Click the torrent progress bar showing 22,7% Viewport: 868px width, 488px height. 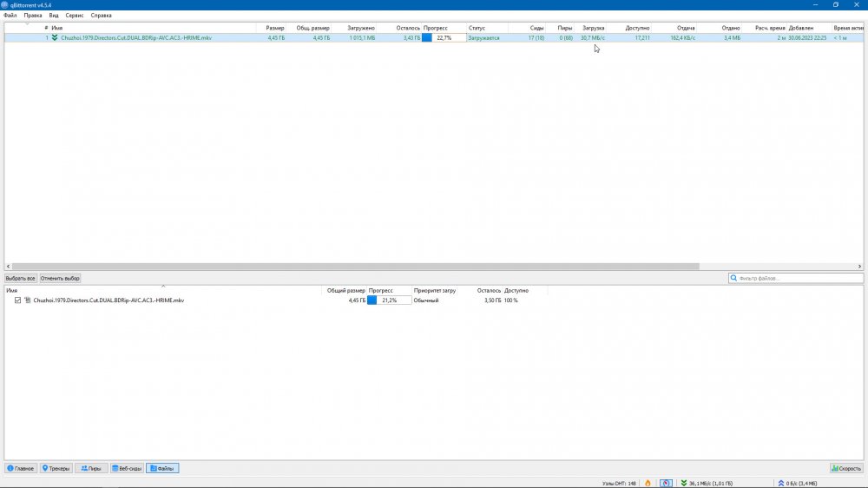pos(444,38)
